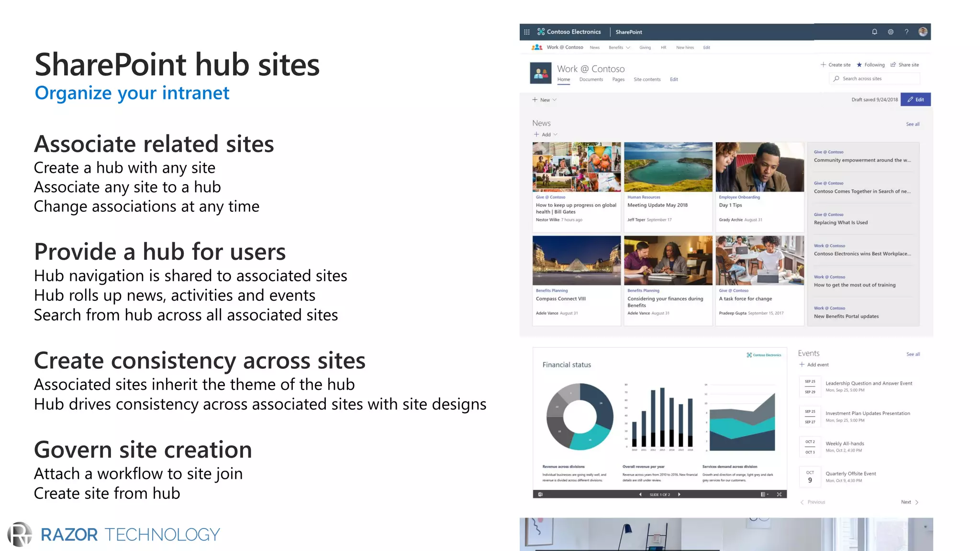
Task: Click the notifications bell icon
Action: (x=874, y=32)
